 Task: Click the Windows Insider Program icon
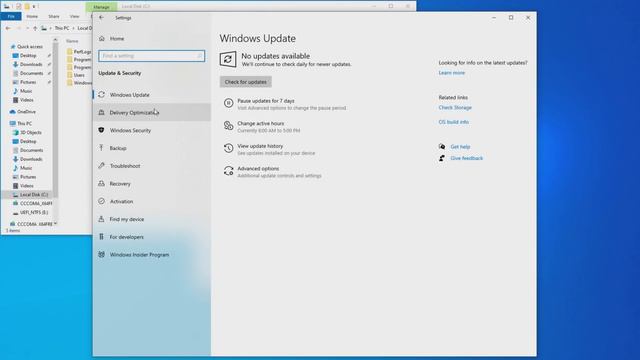(x=101, y=255)
